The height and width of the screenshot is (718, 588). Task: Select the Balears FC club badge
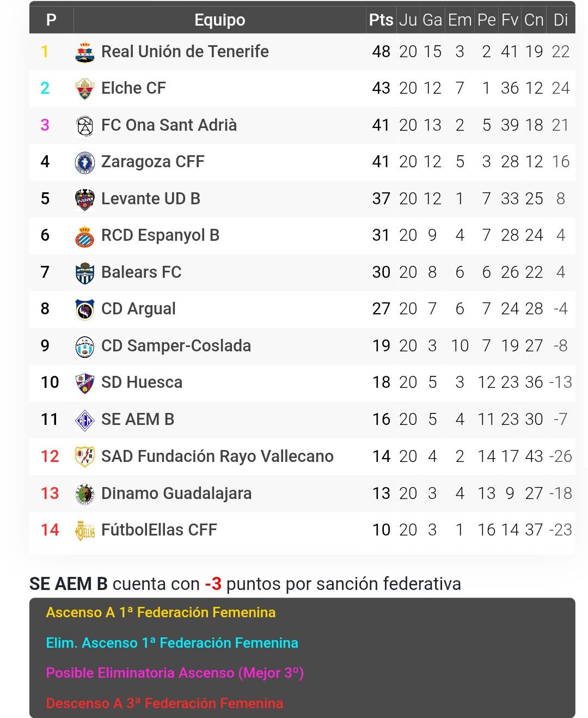pos(84,273)
